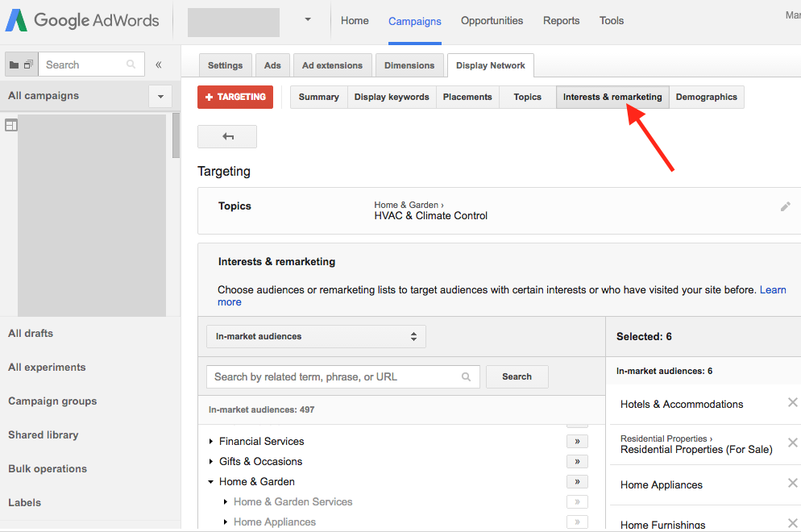Select the Demographics targeting tab
Image resolution: width=801 pixels, height=532 pixels.
pyautogui.click(x=706, y=97)
